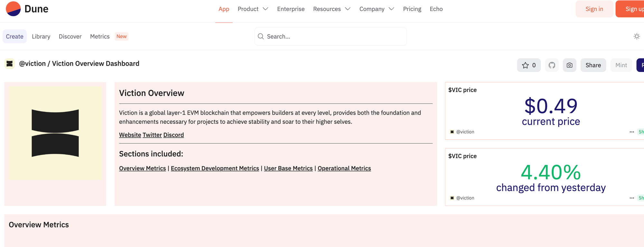Click the $0.49 price value

[551, 106]
